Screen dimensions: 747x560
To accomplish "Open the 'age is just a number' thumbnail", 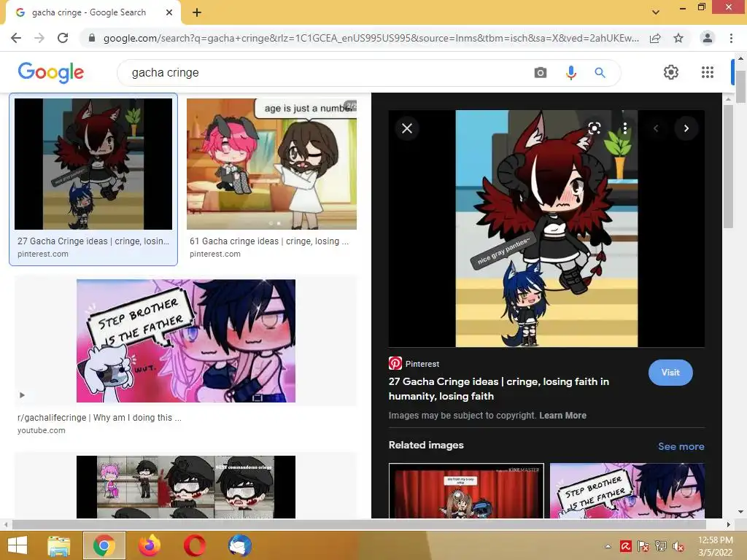I will tap(271, 164).
